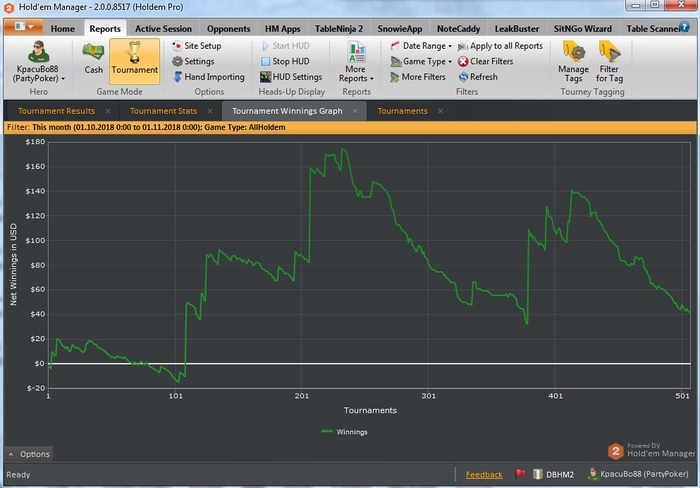Open the More Reports dropdown

356,62
